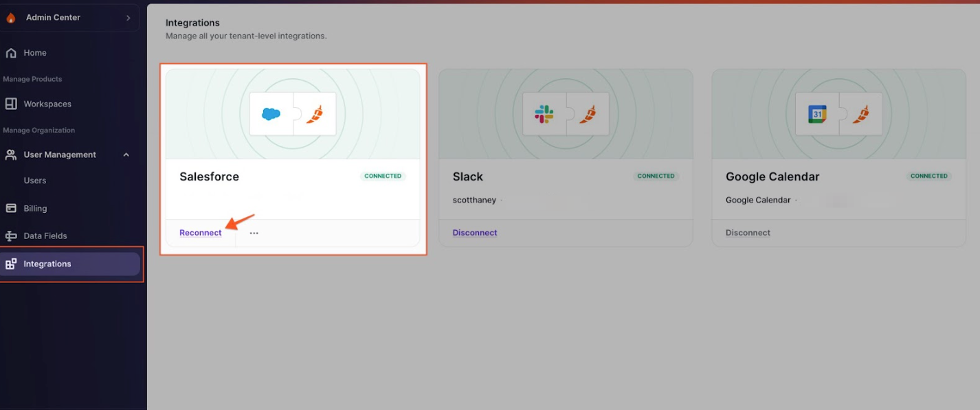Click the Manage Organization section label
The height and width of the screenshot is (410, 980).
click(39, 130)
